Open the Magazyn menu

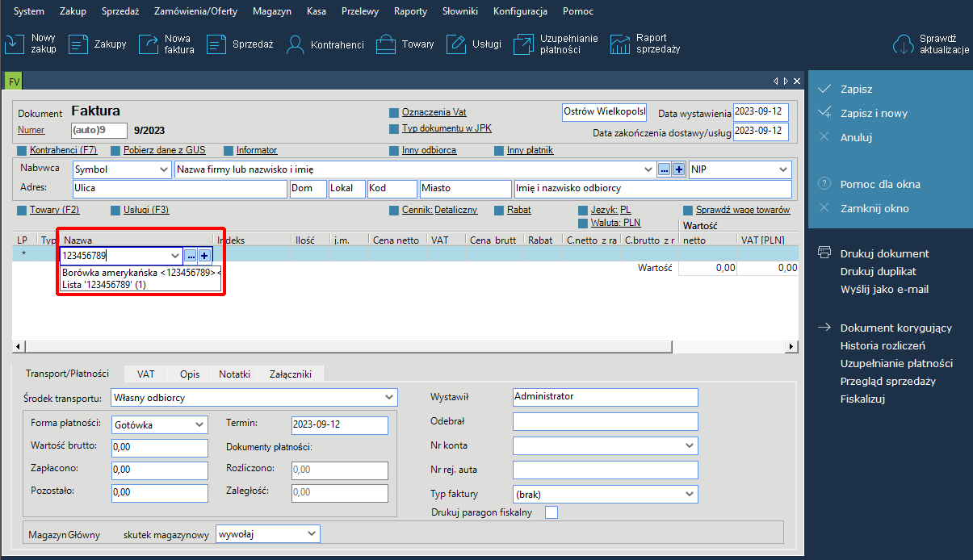pos(272,11)
